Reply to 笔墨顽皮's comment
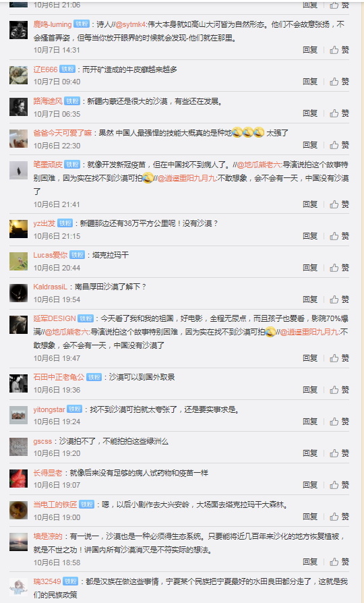364x603 pixels. (x=310, y=204)
